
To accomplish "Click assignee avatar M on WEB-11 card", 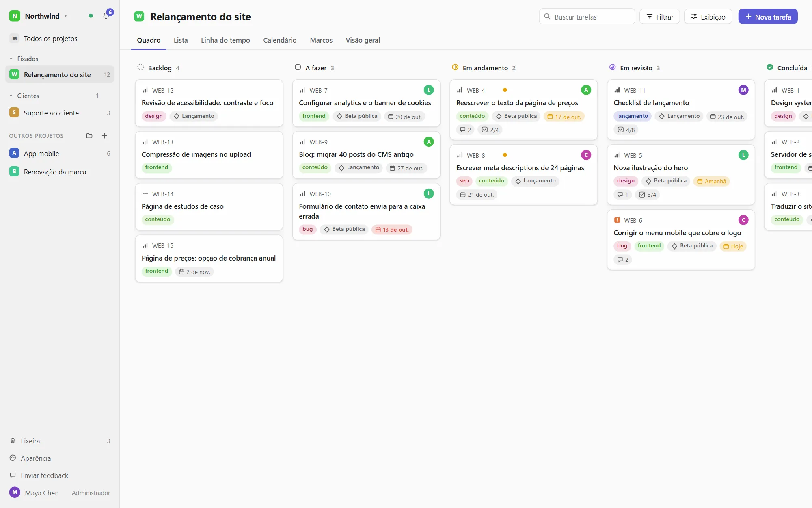I will (743, 90).
